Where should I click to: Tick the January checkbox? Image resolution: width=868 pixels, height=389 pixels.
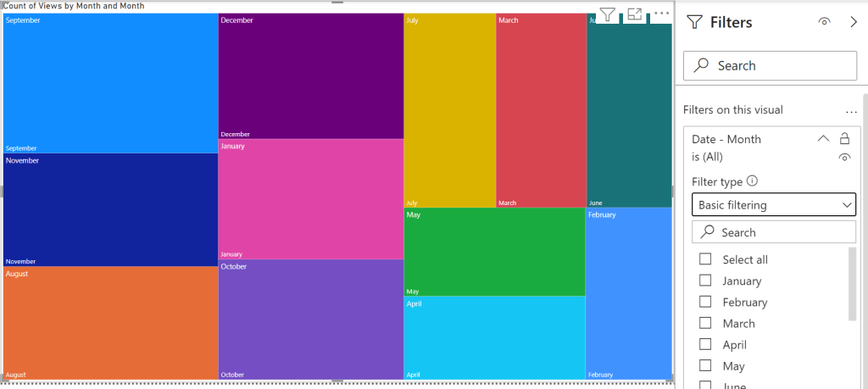pyautogui.click(x=705, y=281)
